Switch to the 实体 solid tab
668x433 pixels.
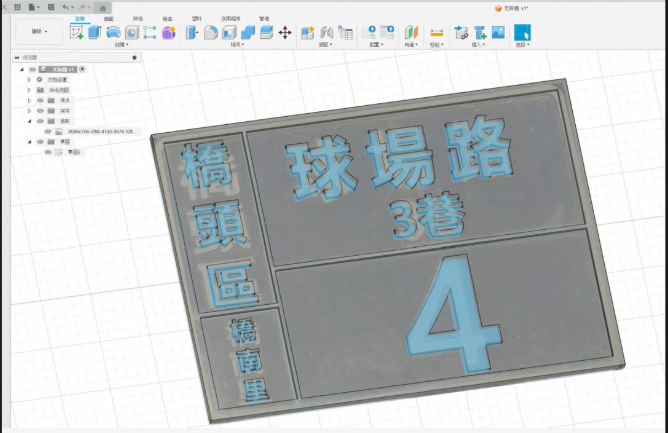coord(80,19)
